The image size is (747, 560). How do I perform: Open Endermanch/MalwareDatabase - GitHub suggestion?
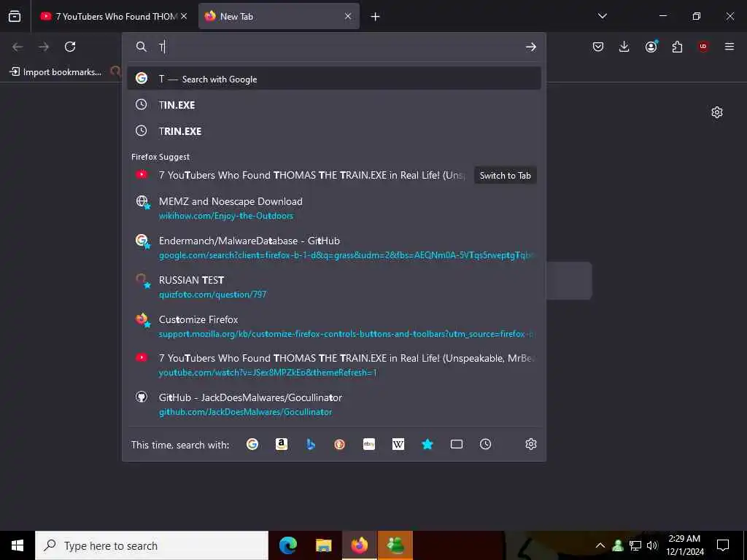tap(334, 248)
